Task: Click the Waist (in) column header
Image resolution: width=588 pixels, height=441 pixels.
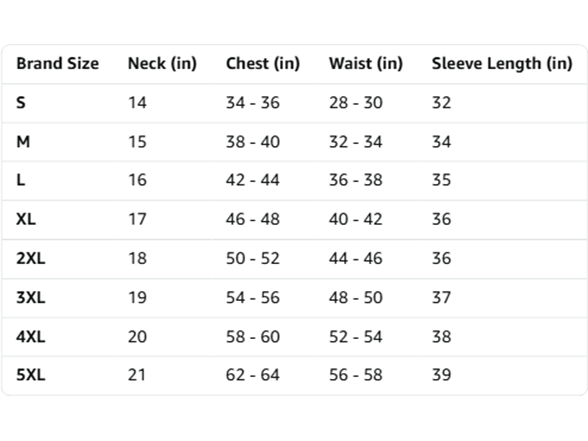Action: click(366, 63)
